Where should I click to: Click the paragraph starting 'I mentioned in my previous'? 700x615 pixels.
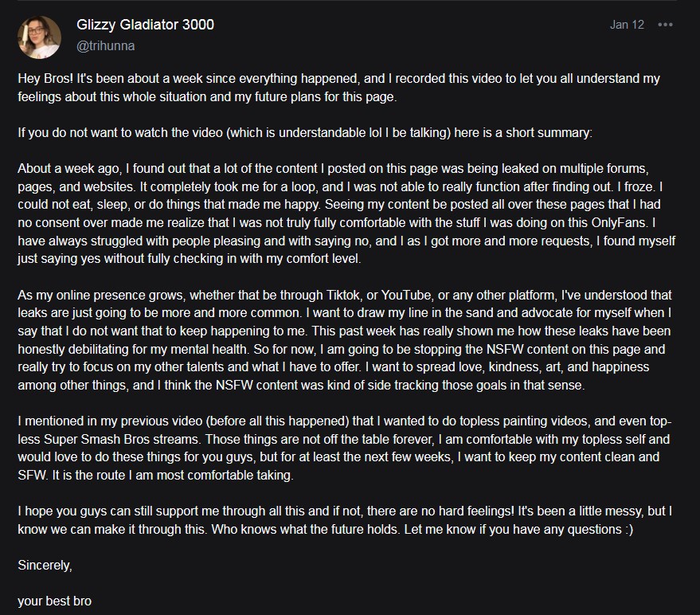345,448
